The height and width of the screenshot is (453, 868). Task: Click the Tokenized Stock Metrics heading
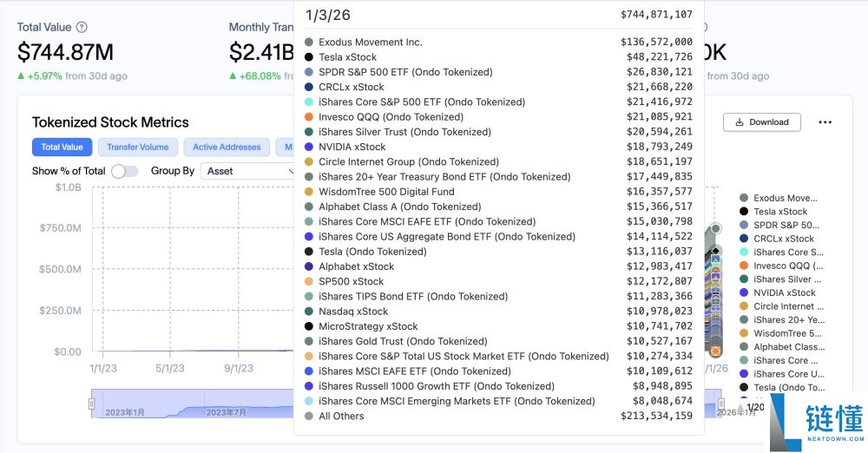pyautogui.click(x=110, y=122)
